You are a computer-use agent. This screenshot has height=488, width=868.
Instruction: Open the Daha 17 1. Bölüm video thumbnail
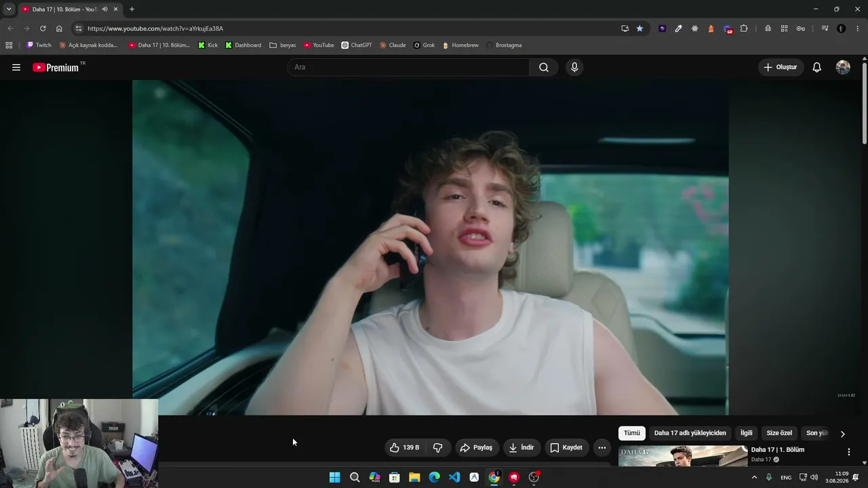683,456
